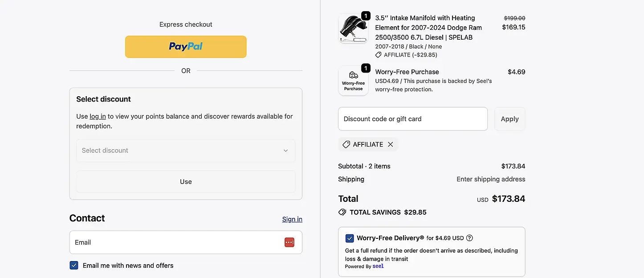Click the Worry-Free Purchase item thumbnail
This screenshot has width=644, height=278.
click(x=354, y=81)
